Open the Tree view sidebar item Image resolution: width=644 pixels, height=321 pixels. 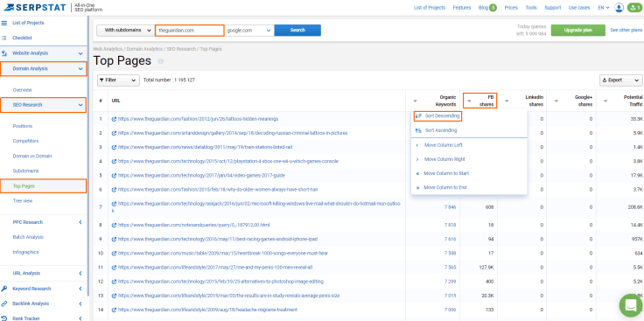[23, 201]
